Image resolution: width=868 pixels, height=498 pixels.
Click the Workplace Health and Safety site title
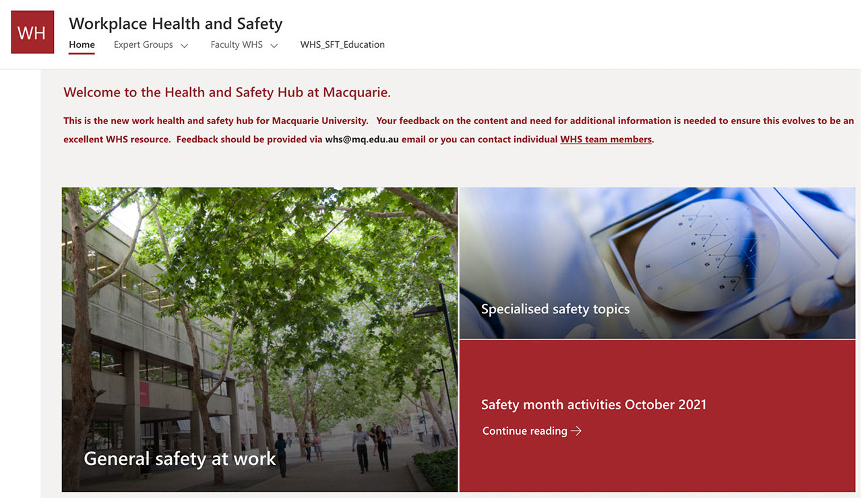click(x=176, y=24)
